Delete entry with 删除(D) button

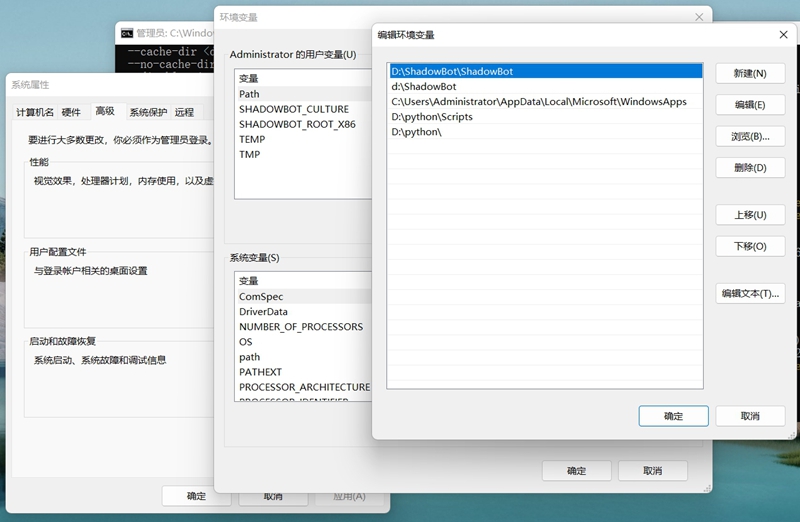click(x=750, y=168)
